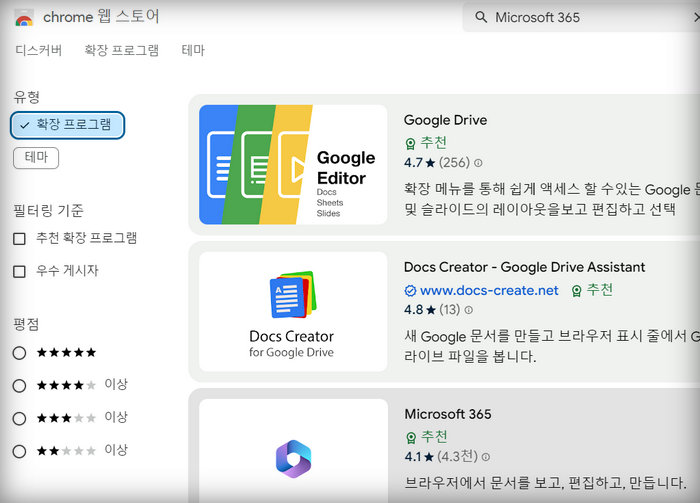Switch to the 테마 top tab
The width and height of the screenshot is (700, 503).
(193, 50)
